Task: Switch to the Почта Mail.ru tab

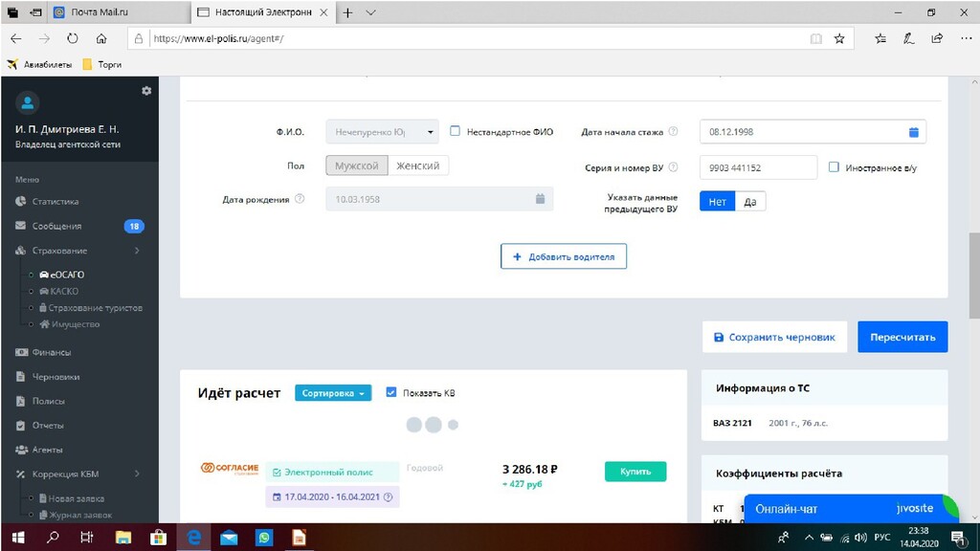Action: (x=119, y=12)
